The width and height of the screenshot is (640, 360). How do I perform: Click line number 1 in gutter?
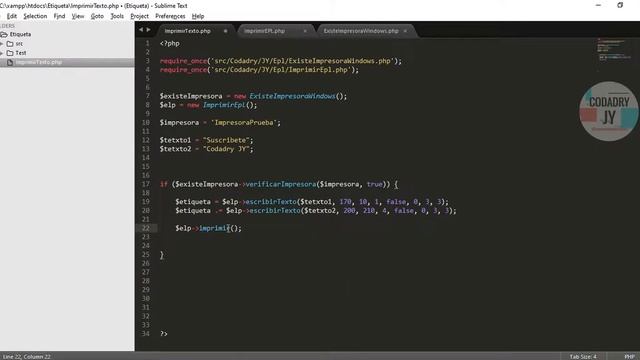coord(148,43)
